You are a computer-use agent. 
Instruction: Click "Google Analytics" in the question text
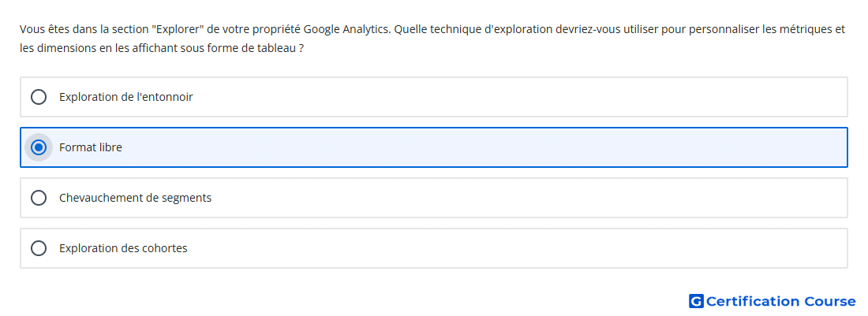click(x=347, y=29)
